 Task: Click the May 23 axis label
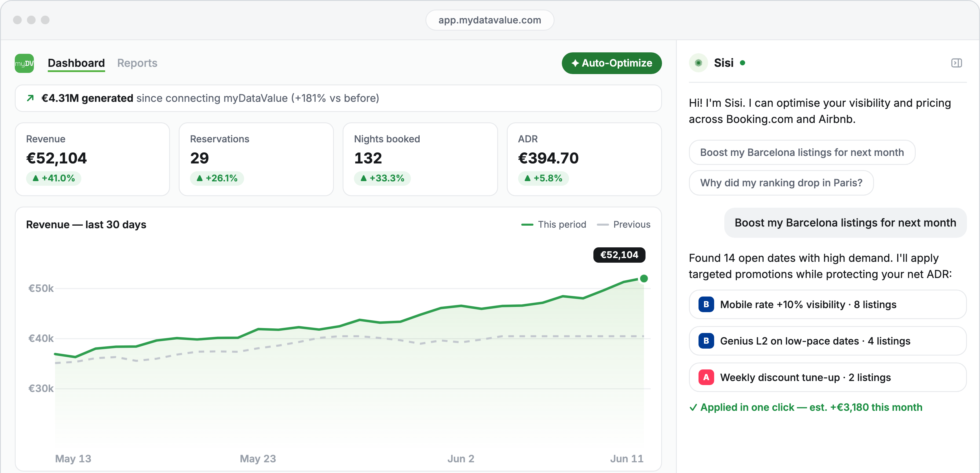click(x=258, y=459)
